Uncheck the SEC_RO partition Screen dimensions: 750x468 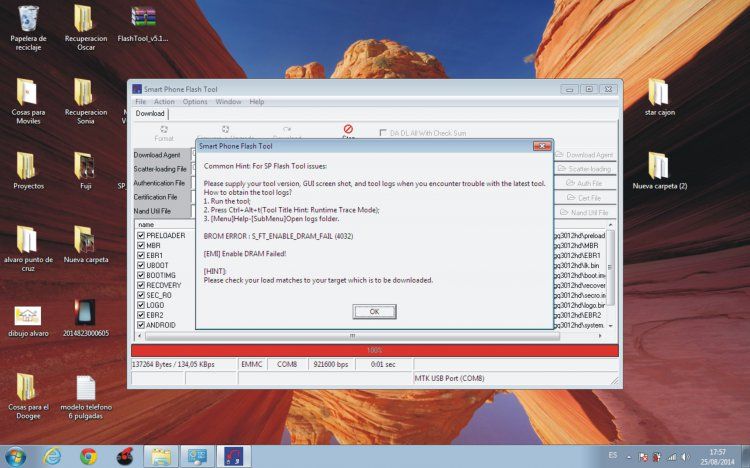coord(141,295)
